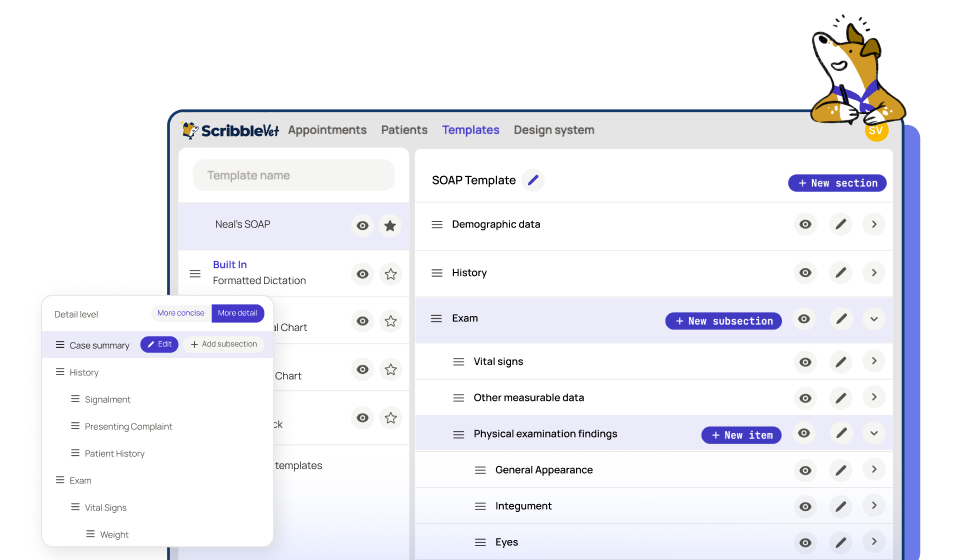
Task: Click the Eyes item drag handle
Action: (481, 542)
